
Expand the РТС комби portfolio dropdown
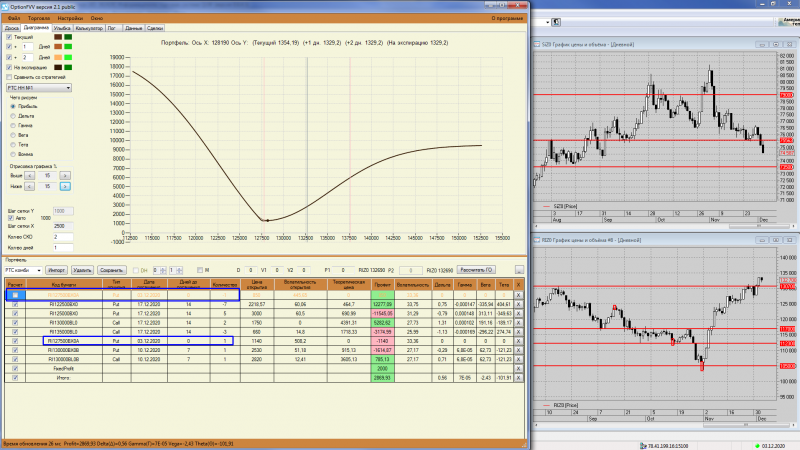(x=23, y=270)
